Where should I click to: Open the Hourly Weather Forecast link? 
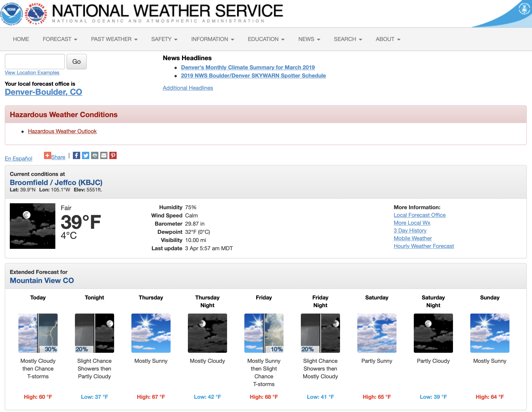point(424,246)
